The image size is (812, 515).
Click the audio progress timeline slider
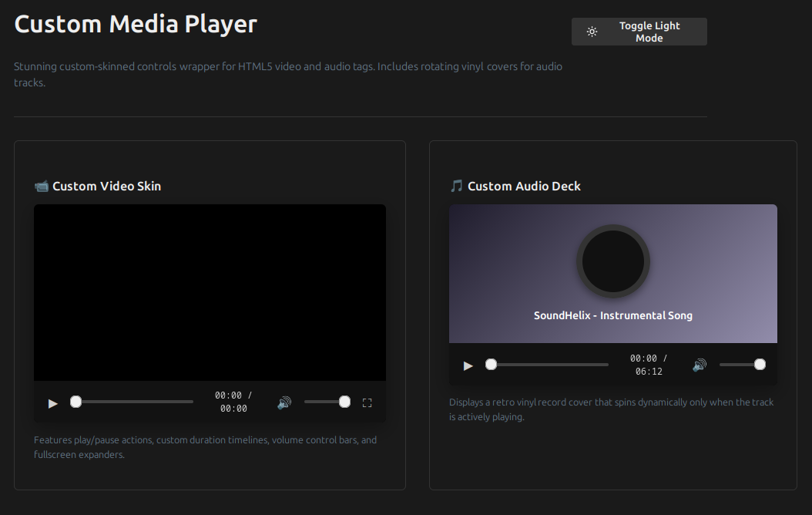(547, 364)
